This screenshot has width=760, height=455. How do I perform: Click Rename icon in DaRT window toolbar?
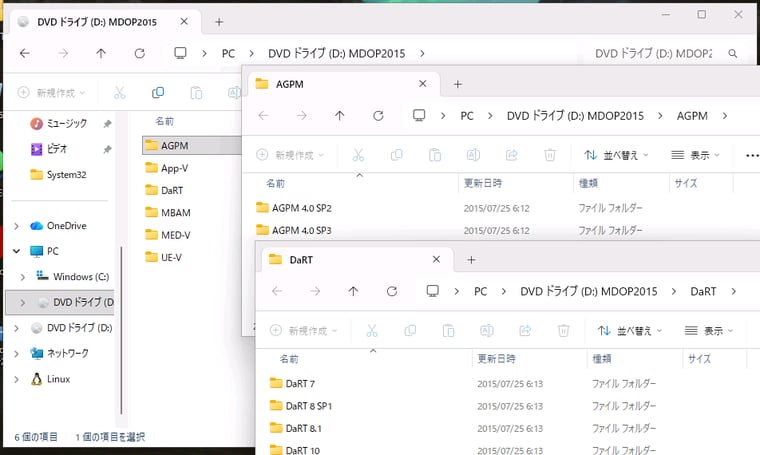click(487, 331)
